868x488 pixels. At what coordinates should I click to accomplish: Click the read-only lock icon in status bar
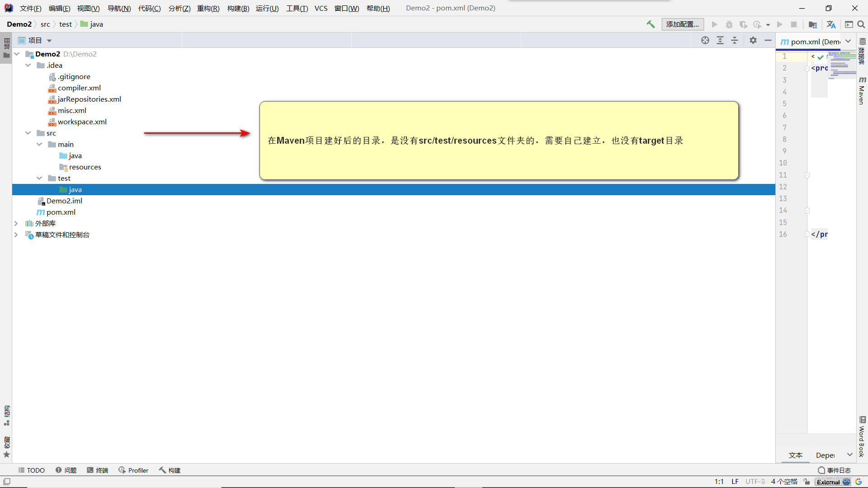coord(807,482)
